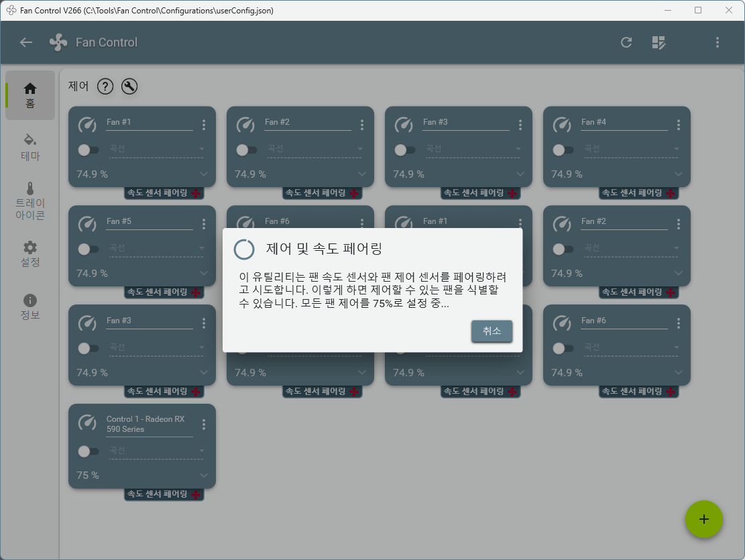Open the 곡선 dropdown on Radeon RX 590 card

(156, 450)
